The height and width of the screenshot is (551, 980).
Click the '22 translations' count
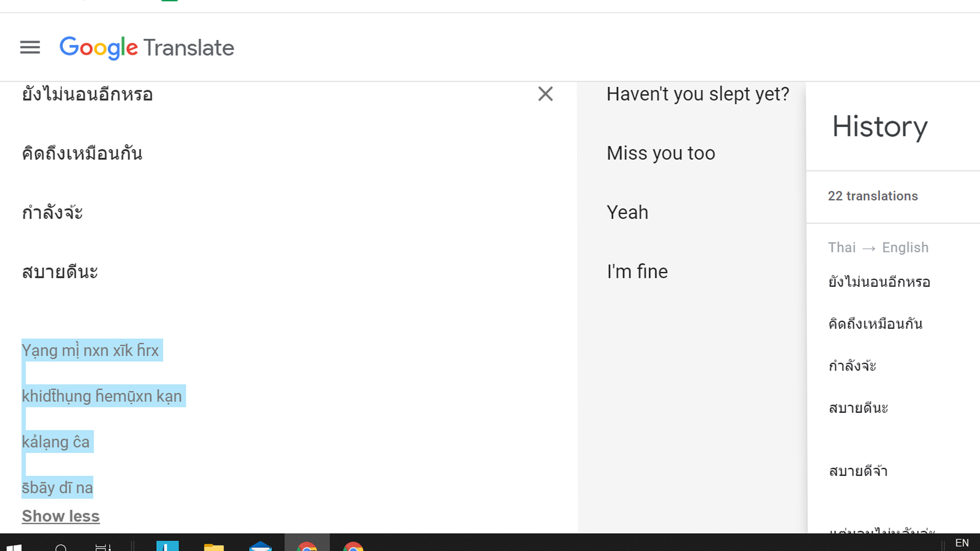click(873, 196)
